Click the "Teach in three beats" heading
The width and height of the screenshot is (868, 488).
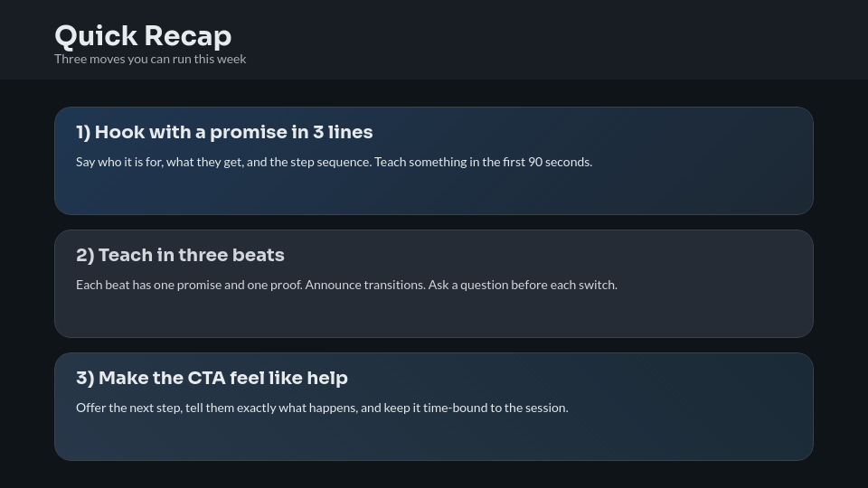191,256
